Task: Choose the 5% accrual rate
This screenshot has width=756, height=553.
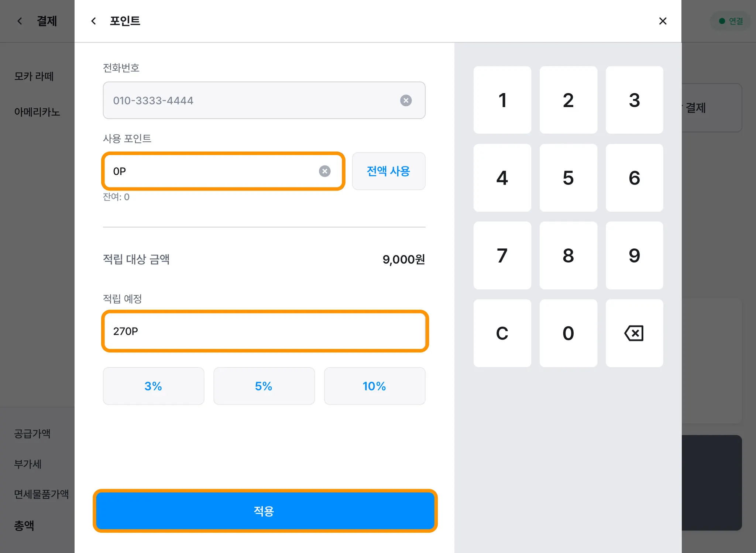Action: 264,386
